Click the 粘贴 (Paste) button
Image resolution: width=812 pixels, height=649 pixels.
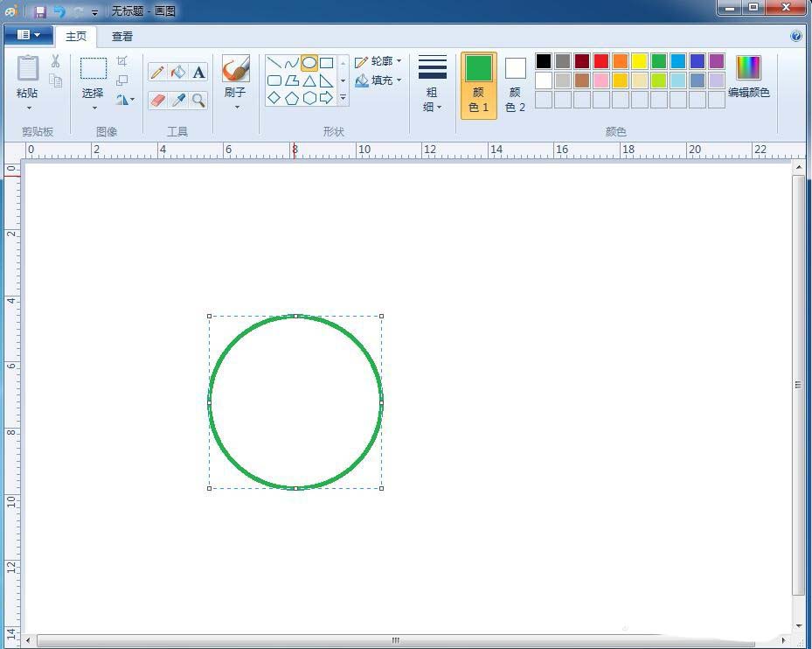[x=27, y=77]
